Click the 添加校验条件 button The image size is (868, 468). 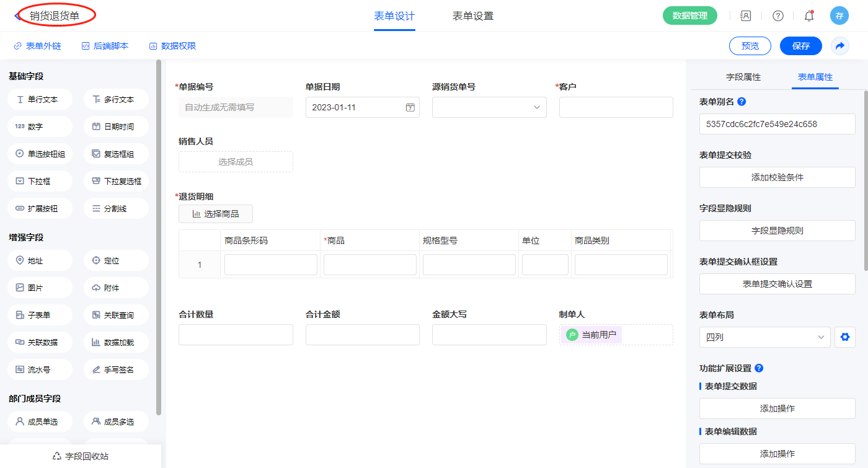(777, 177)
